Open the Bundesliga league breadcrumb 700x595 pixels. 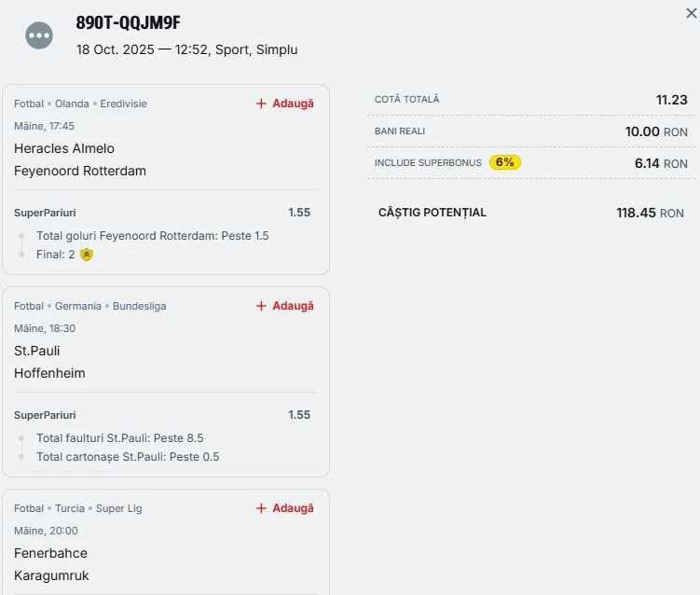pyautogui.click(x=140, y=306)
